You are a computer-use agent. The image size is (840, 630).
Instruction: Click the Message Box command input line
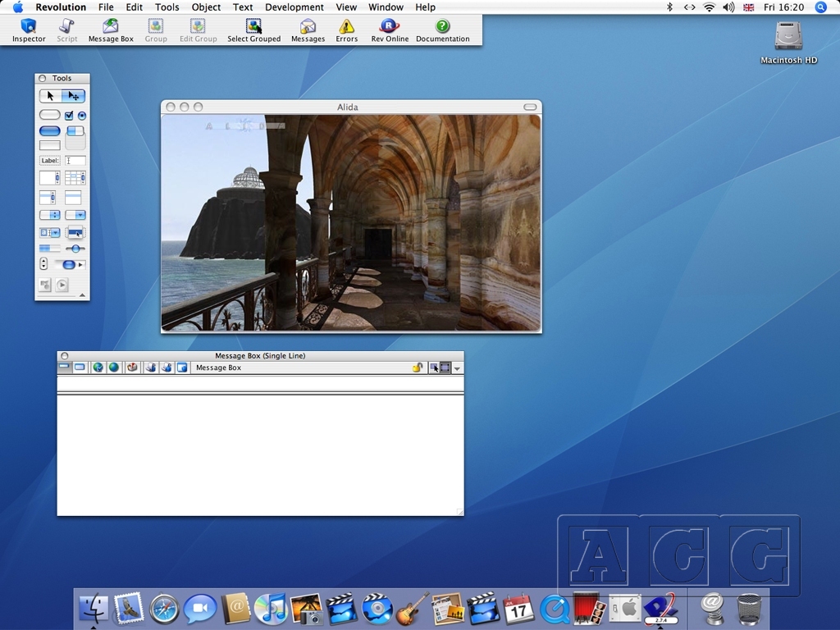260,383
